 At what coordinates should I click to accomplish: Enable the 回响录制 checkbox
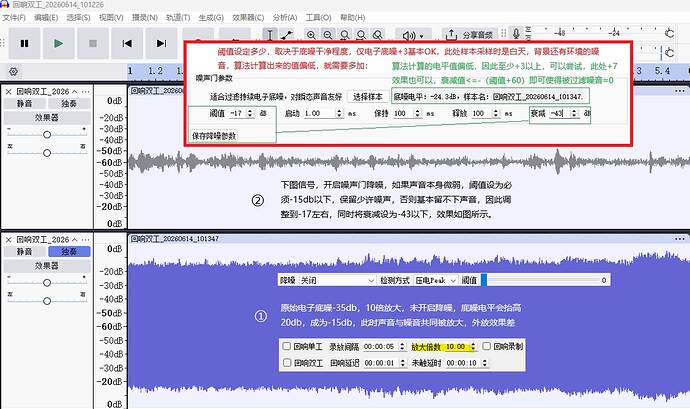[486, 346]
